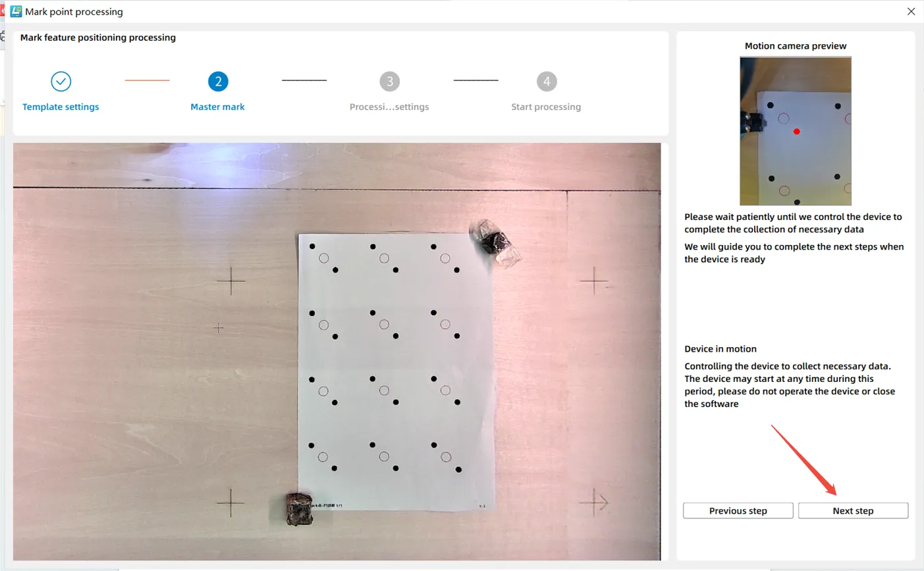Screen dimensions: 924x571
Task: Select the greyed step 3 circle icon
Action: (389, 81)
